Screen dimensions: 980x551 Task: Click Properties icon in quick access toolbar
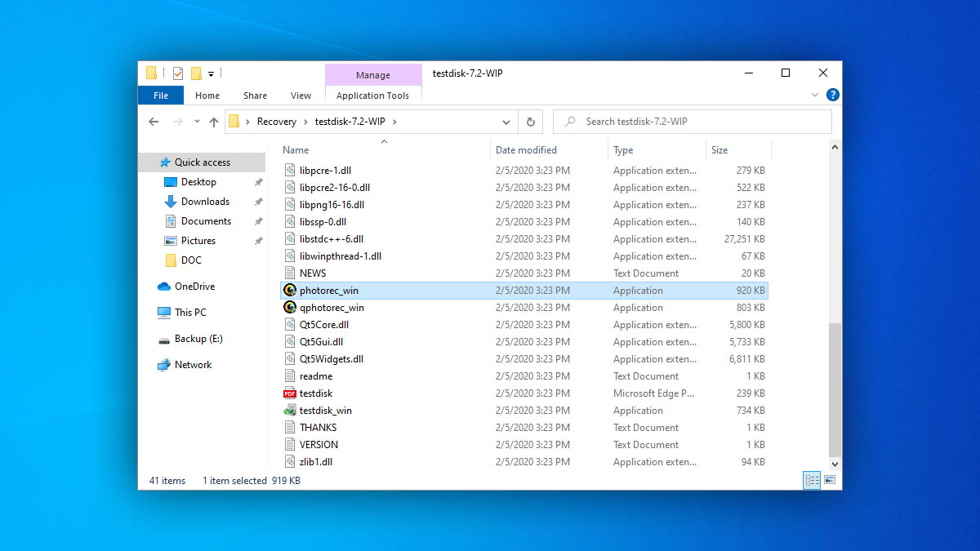(x=178, y=73)
